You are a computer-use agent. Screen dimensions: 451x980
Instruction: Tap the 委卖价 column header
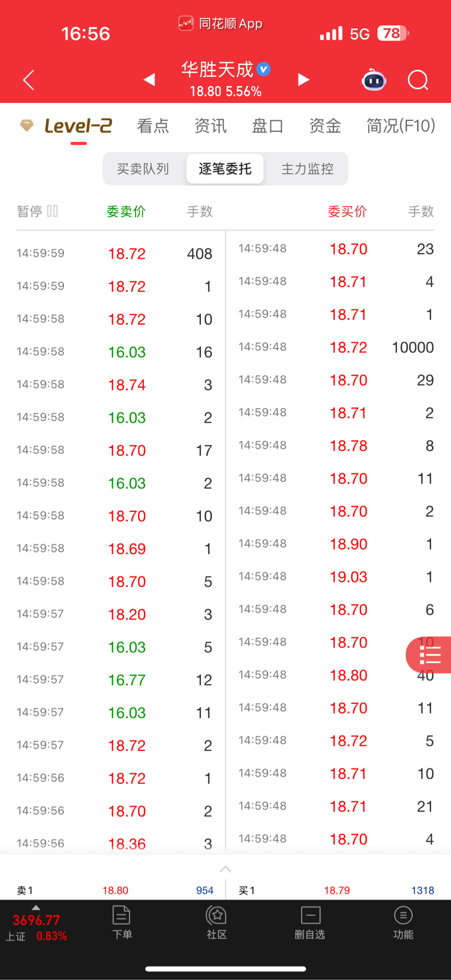point(126,211)
